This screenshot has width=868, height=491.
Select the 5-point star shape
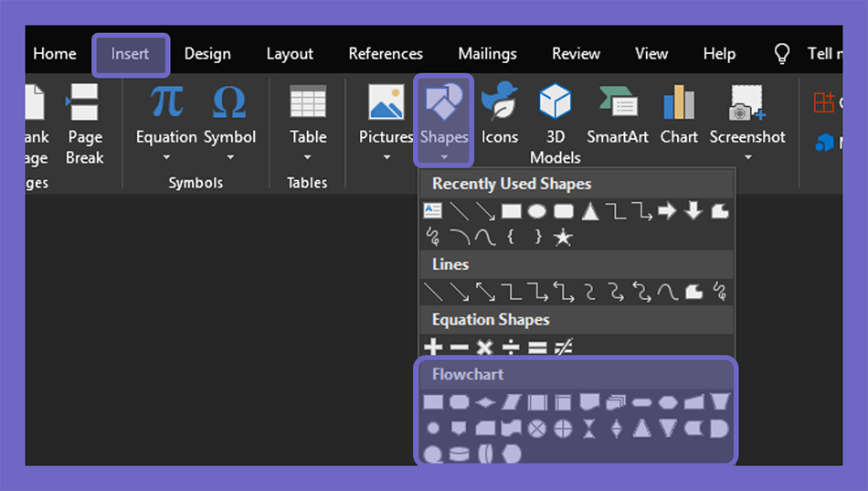pyautogui.click(x=563, y=237)
